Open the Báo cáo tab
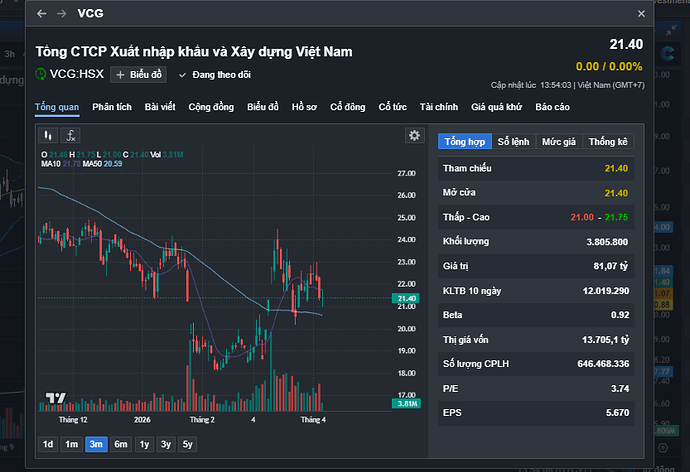The image size is (690, 472). (x=552, y=107)
